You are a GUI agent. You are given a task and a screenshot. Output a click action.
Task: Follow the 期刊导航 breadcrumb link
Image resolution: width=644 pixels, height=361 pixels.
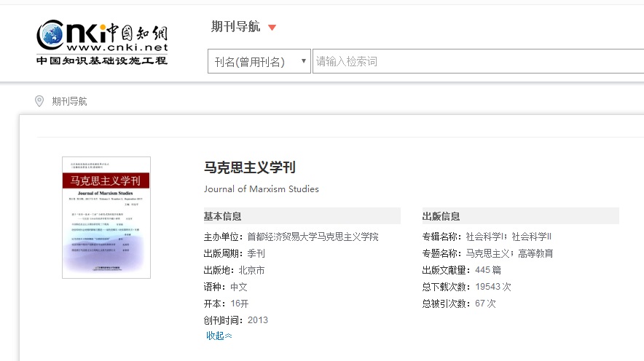click(69, 101)
